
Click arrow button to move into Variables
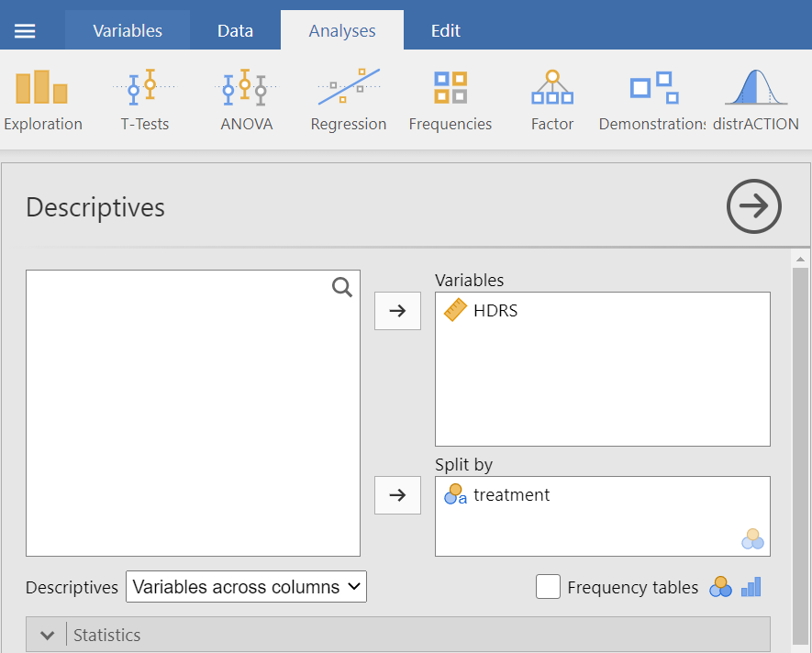pos(397,311)
